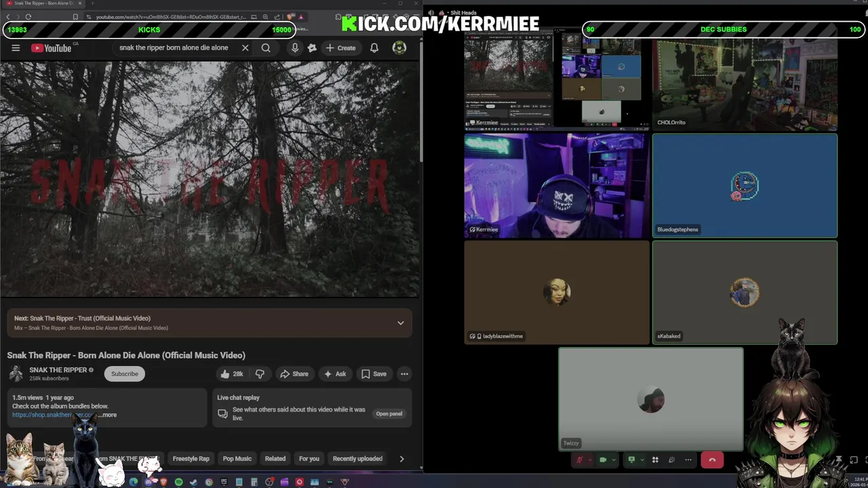Select the Freestyle Rap chip
868x488 pixels.
[x=191, y=459]
